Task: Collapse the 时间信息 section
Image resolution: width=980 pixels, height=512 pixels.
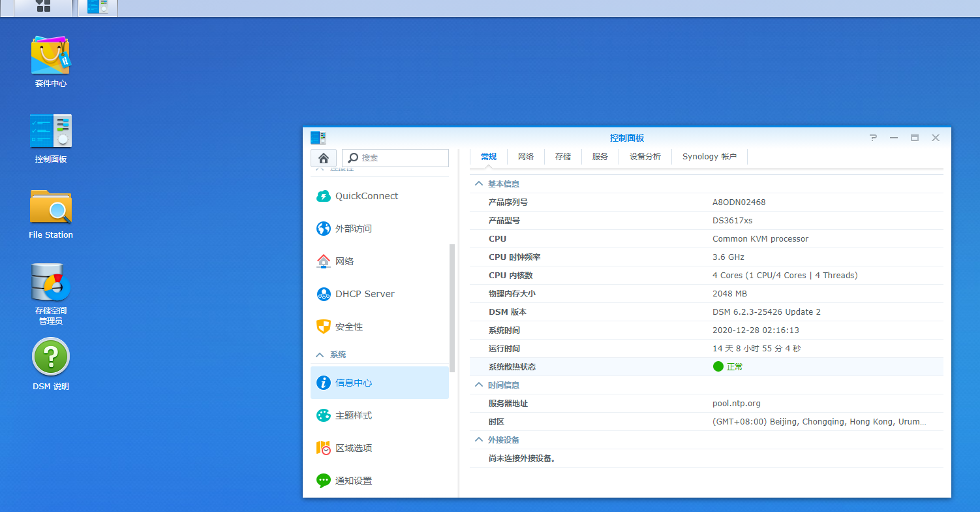Action: tap(479, 385)
